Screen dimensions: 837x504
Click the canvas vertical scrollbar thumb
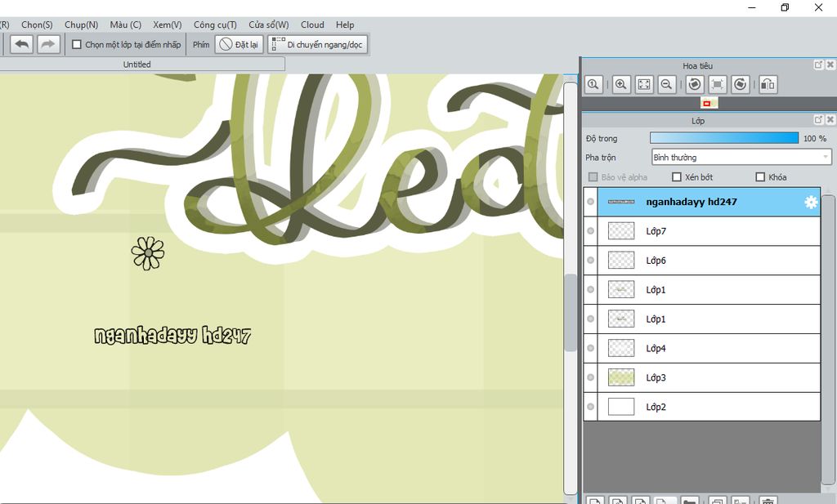click(x=571, y=313)
